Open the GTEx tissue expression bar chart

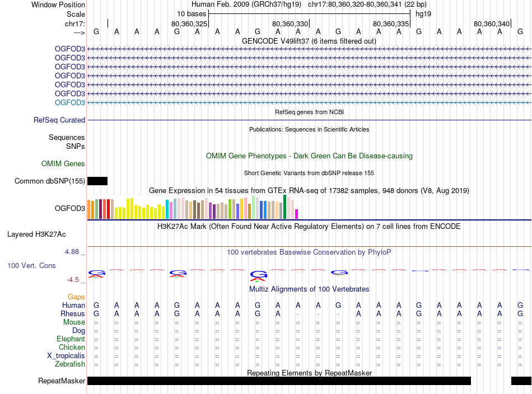(x=193, y=207)
